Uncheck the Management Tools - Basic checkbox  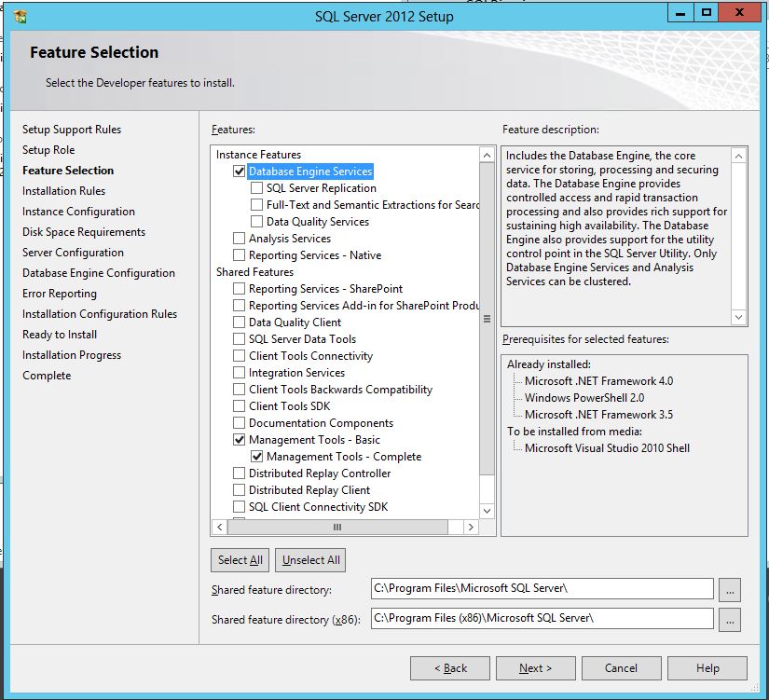coord(239,440)
